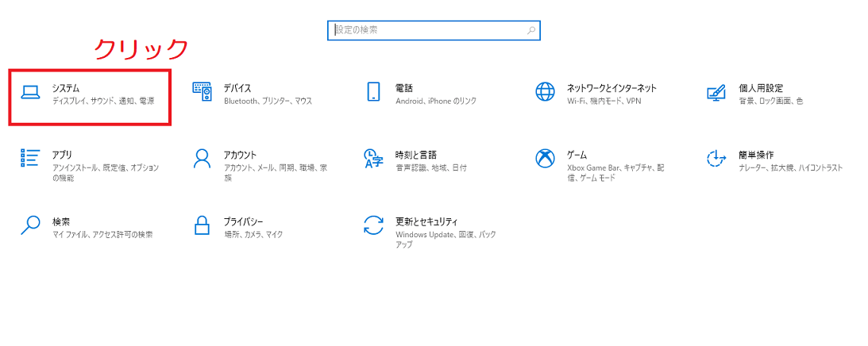Click the magnifying glass icon for 検索

(x=30, y=225)
